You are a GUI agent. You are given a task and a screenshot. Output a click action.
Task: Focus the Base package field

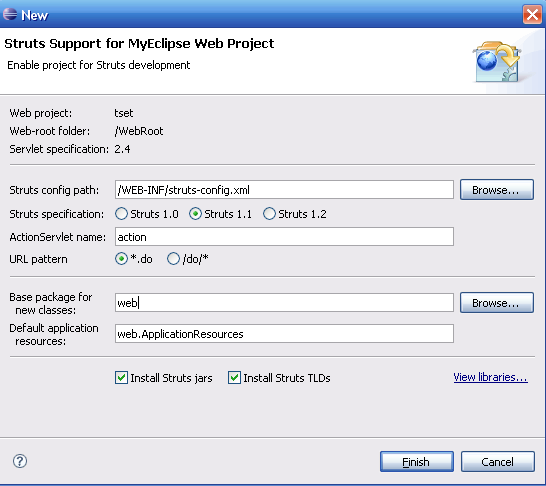coord(284,303)
